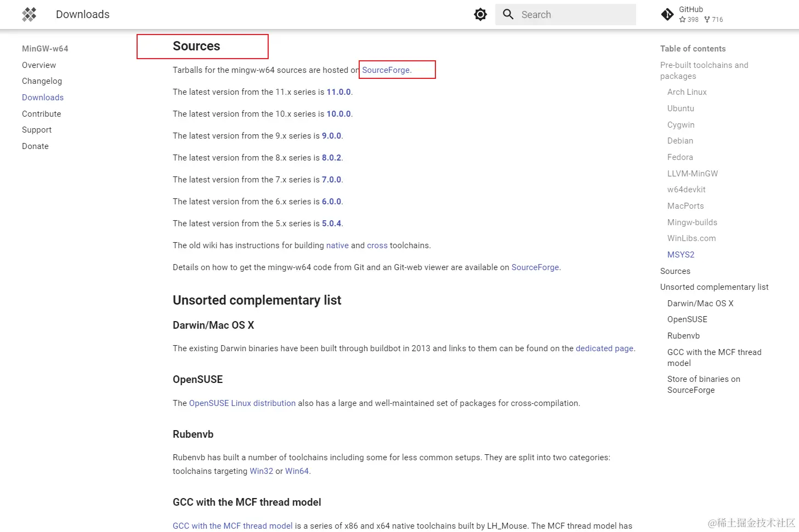The width and height of the screenshot is (799, 532).
Task: Jump to Arch Linux in contents
Action: (x=687, y=92)
